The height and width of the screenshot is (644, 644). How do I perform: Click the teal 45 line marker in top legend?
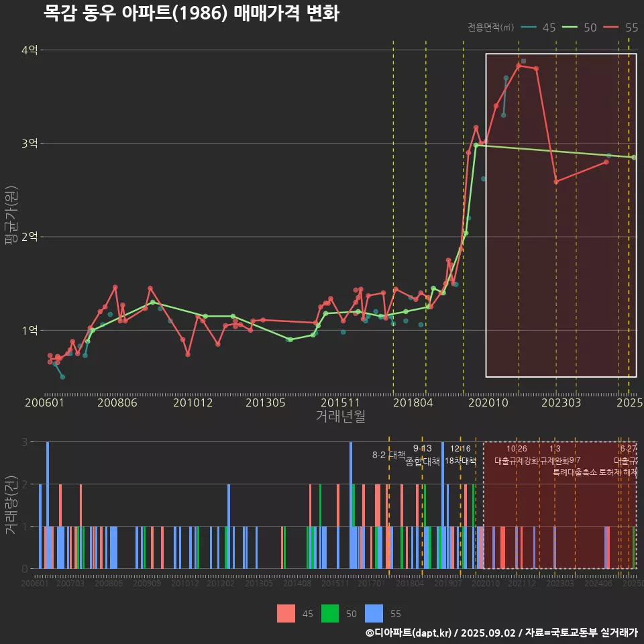pos(529,28)
